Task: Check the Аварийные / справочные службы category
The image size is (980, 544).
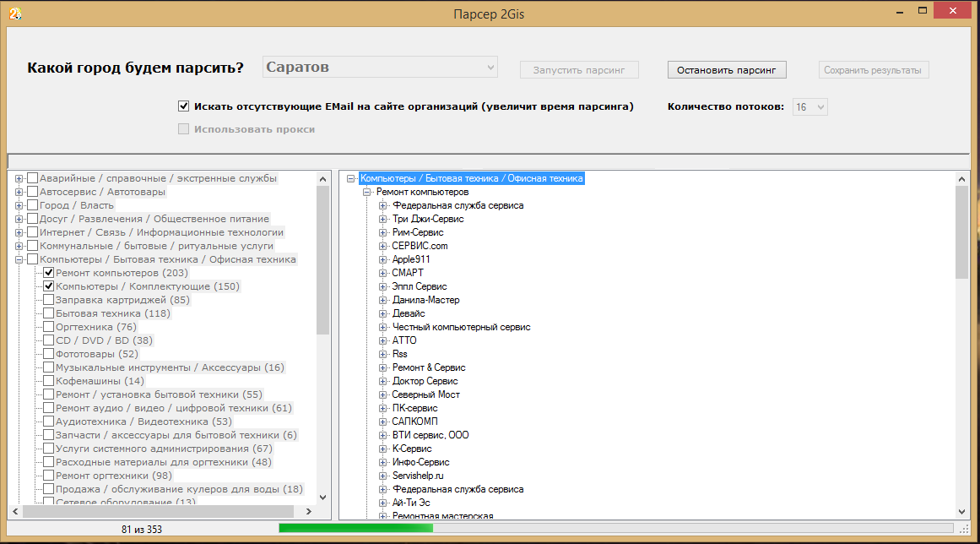Action: [33, 178]
